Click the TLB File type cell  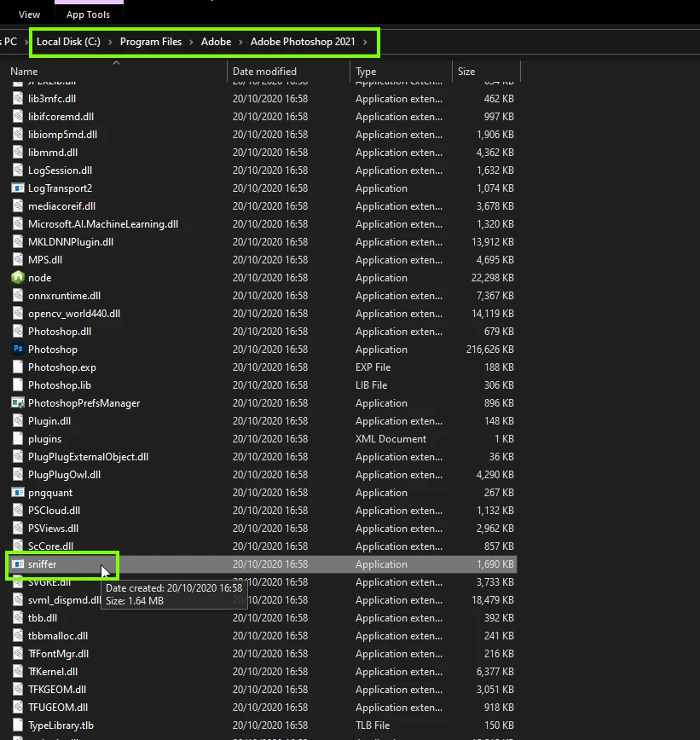point(373,726)
